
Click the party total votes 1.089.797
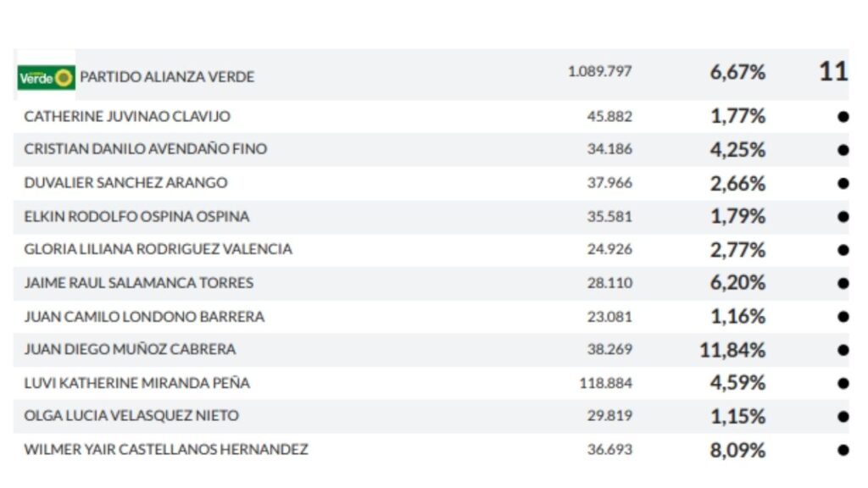pyautogui.click(x=599, y=71)
